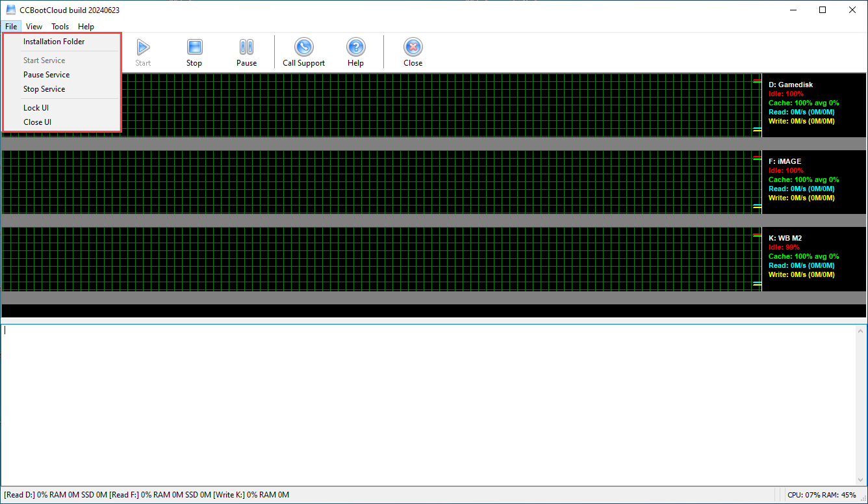
Task: Open Installation Folder from File menu
Action: [54, 42]
